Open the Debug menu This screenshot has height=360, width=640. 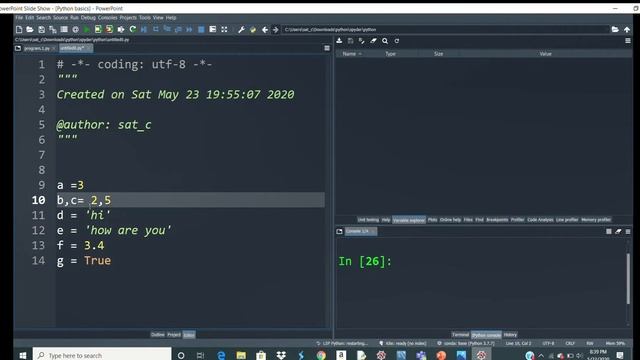pos(88,18)
